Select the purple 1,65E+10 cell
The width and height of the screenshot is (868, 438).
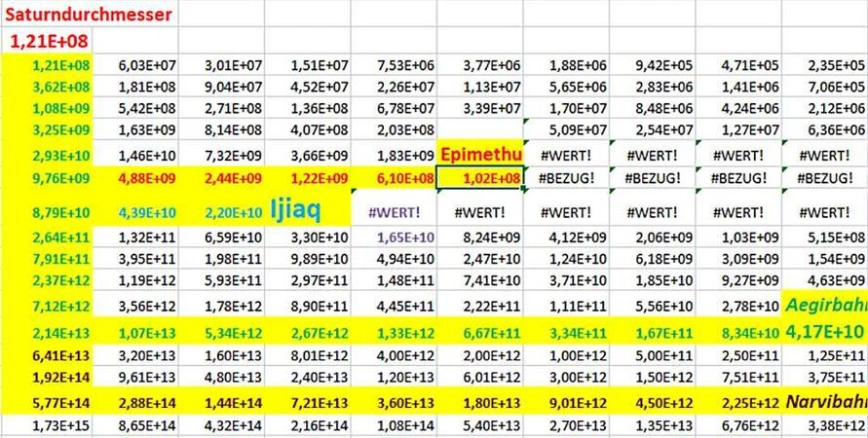pyautogui.click(x=394, y=237)
